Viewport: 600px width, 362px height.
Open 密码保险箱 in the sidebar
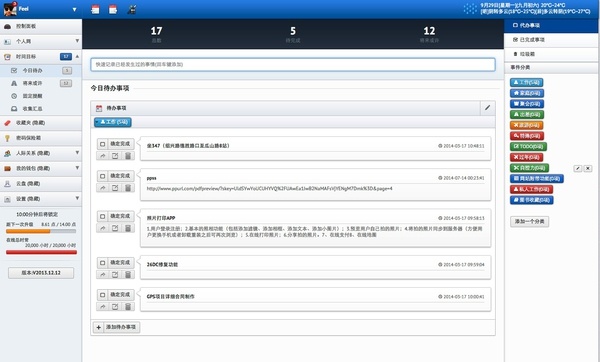click(41, 138)
